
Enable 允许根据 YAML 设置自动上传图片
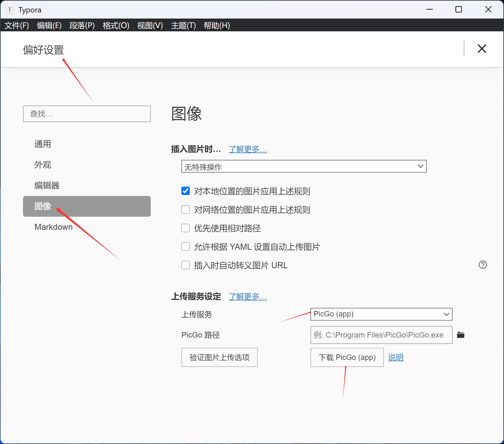pos(186,246)
